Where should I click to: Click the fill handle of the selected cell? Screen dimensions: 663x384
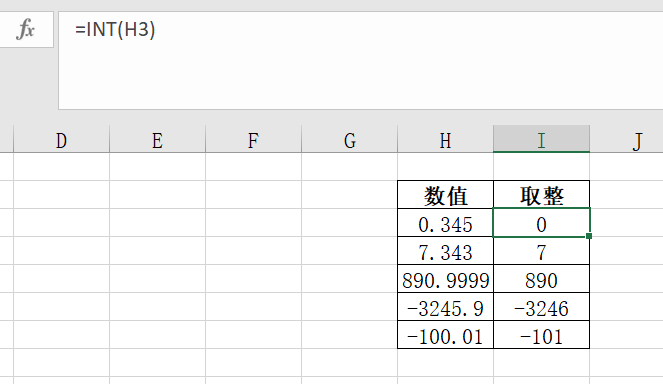(589, 236)
